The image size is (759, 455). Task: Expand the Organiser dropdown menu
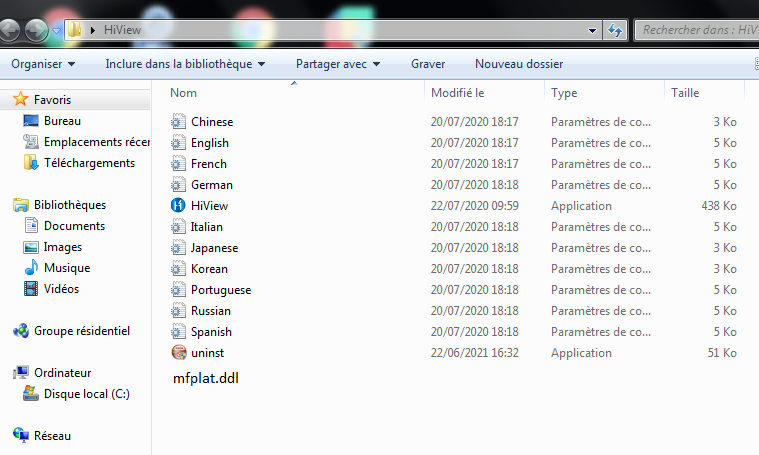43,64
